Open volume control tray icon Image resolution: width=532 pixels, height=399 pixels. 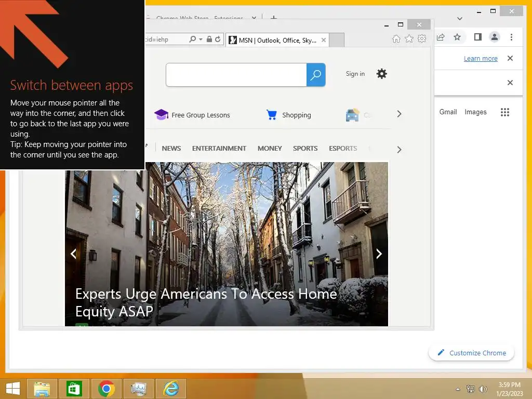click(483, 389)
